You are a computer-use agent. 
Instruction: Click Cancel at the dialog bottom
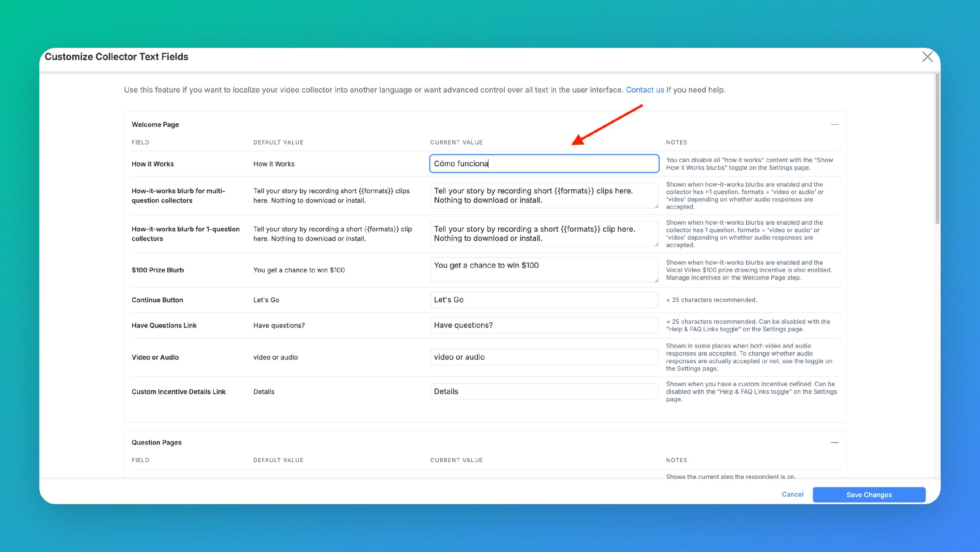tap(792, 494)
